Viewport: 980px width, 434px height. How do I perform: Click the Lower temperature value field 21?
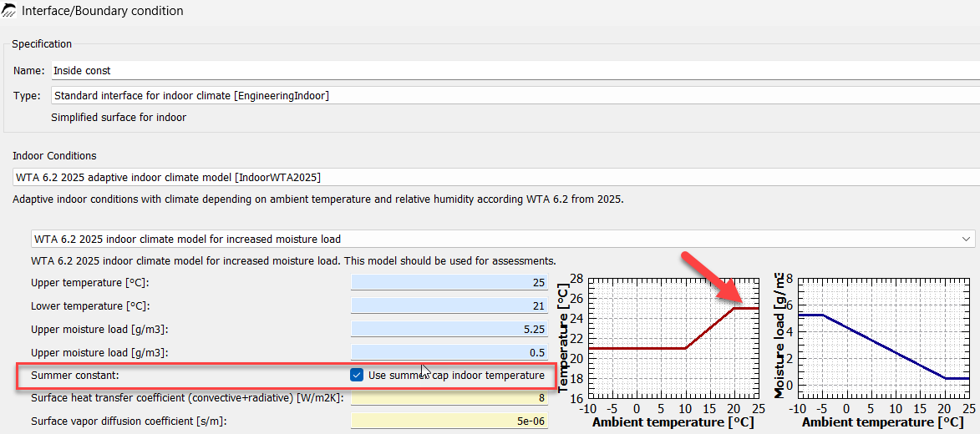[x=449, y=306]
